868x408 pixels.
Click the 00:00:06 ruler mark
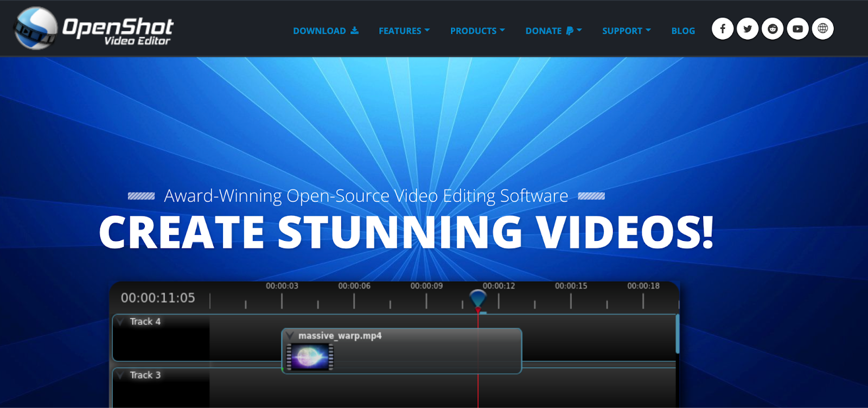tap(354, 286)
